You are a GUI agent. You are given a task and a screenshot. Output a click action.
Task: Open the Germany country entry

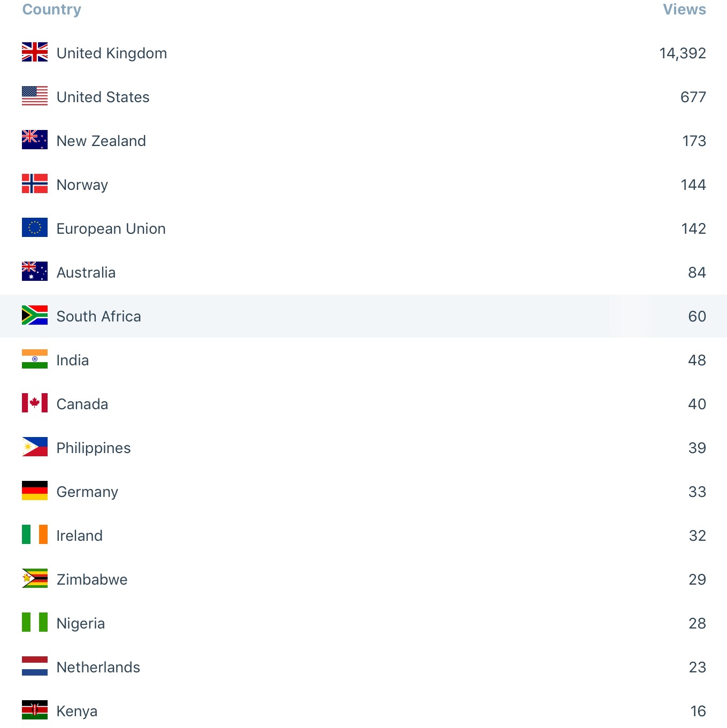click(87, 492)
